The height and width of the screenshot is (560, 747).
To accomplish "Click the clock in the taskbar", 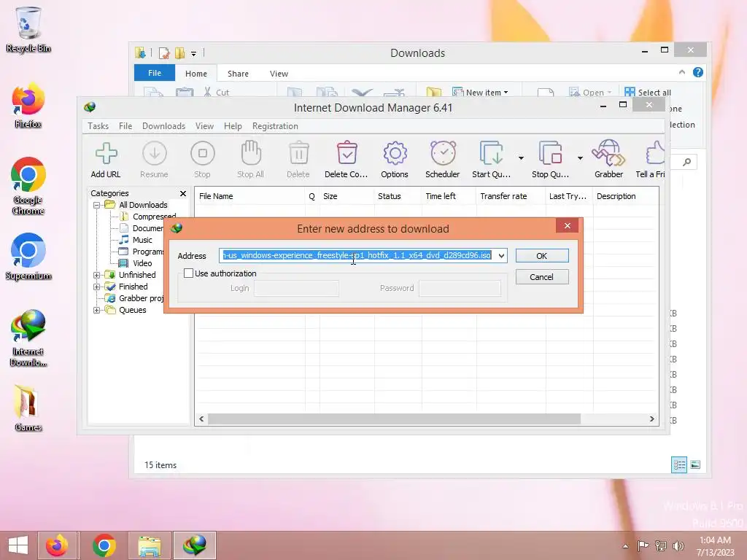I will (715, 546).
